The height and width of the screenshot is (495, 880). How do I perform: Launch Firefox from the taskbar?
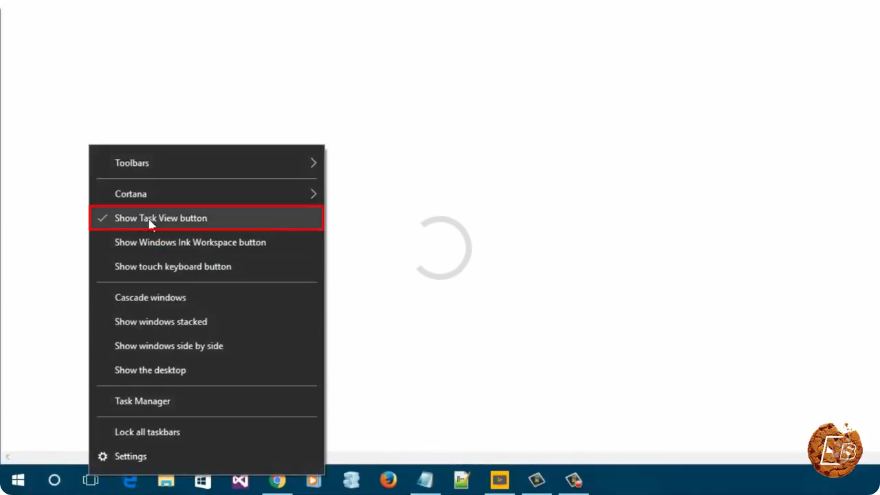388,480
